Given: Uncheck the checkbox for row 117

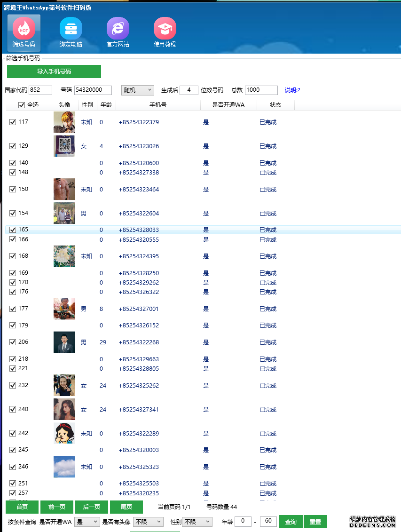Looking at the screenshot, I should tap(13, 121).
